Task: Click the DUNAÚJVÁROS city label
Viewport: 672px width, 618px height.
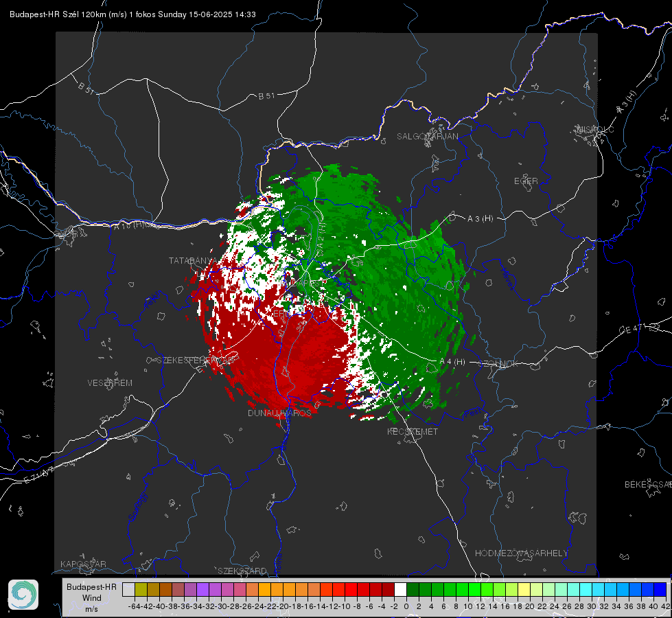Action: coord(279,413)
